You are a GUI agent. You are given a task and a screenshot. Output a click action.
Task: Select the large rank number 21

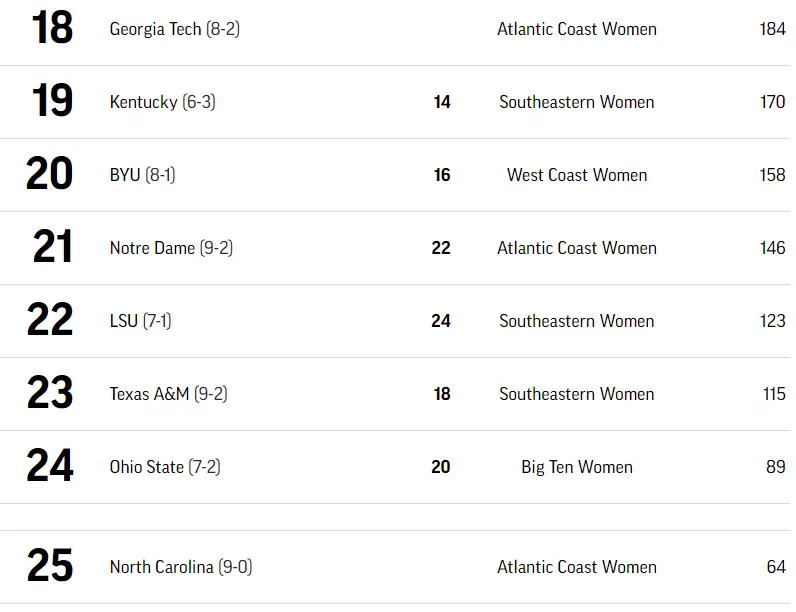[51, 248]
